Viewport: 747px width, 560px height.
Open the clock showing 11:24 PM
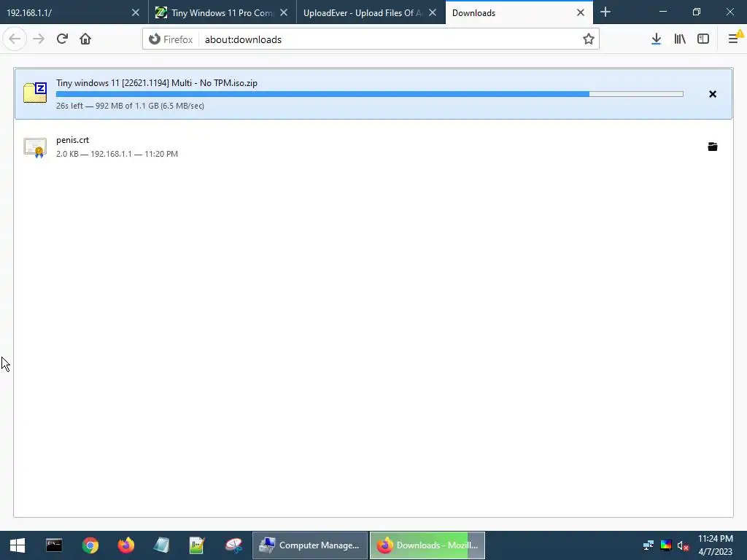click(715, 545)
